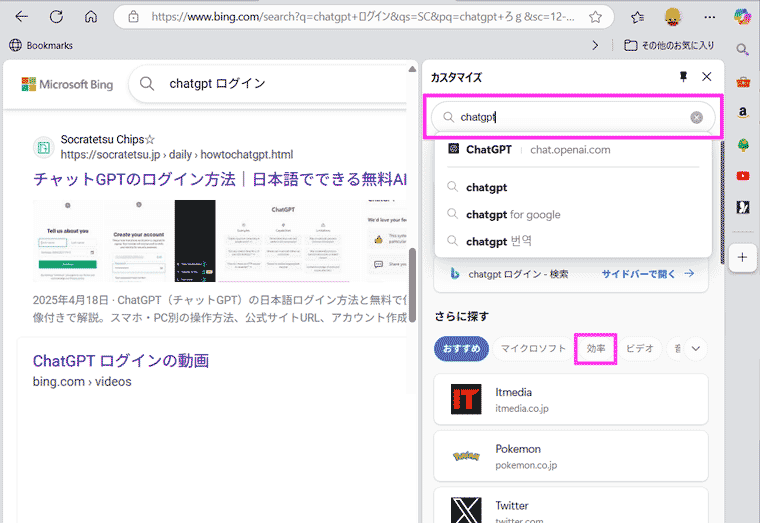Screen dimensions: 760x523
Task: Close the customize panel
Action: (x=707, y=77)
